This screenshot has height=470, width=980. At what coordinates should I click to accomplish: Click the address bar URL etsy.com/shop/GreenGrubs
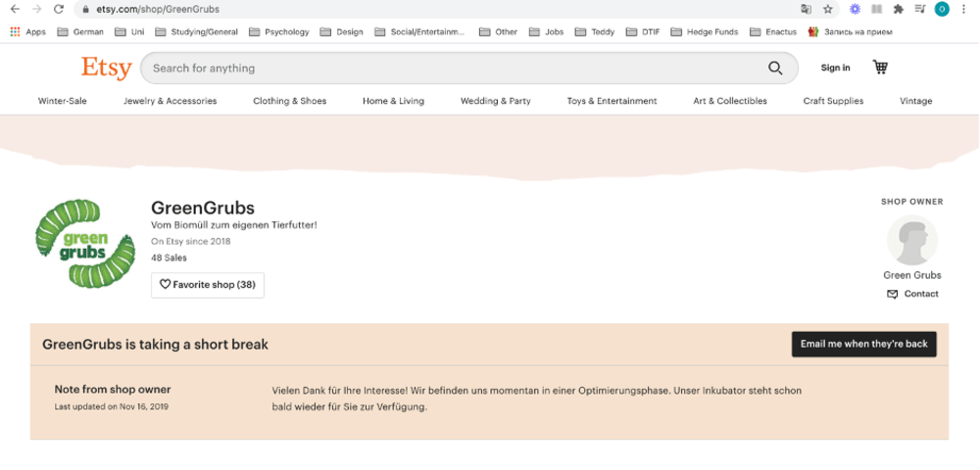click(158, 10)
